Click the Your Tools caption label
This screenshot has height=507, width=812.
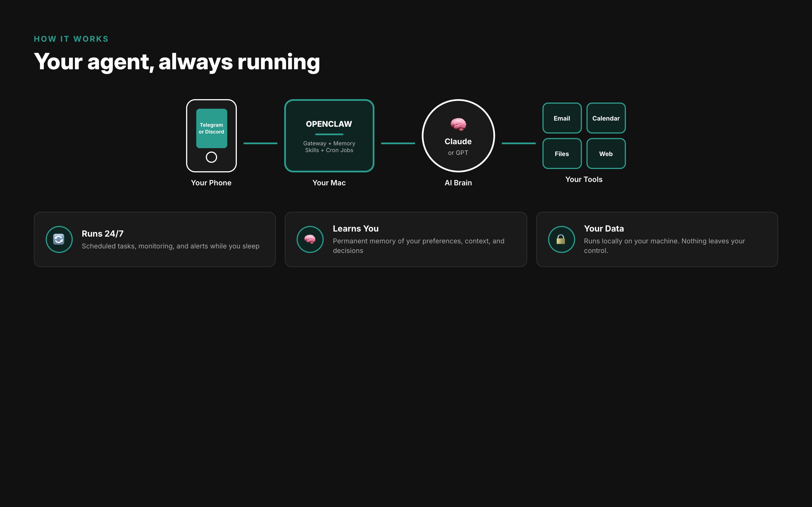click(x=584, y=179)
